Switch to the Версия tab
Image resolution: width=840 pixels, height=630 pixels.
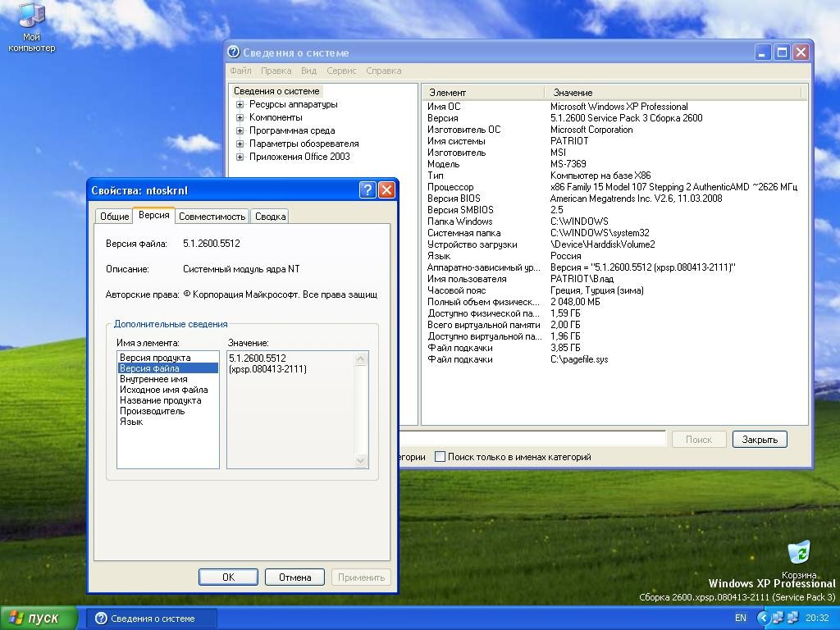(153, 215)
